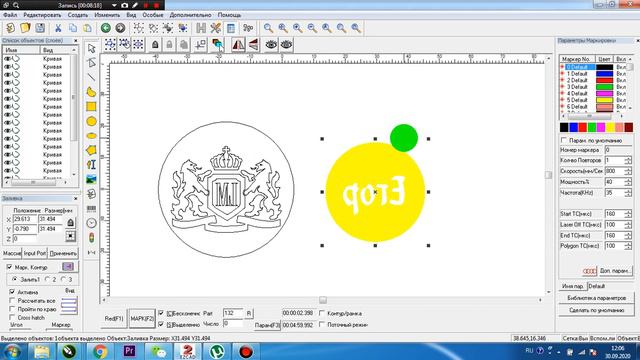The image size is (640, 360).
Task: Select hatch radio button 3
Action: coord(63,279)
